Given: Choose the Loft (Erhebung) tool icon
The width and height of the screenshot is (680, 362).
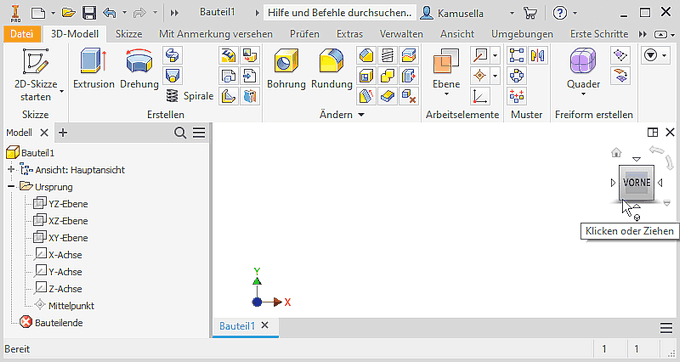Looking at the screenshot, I should point(173,76).
